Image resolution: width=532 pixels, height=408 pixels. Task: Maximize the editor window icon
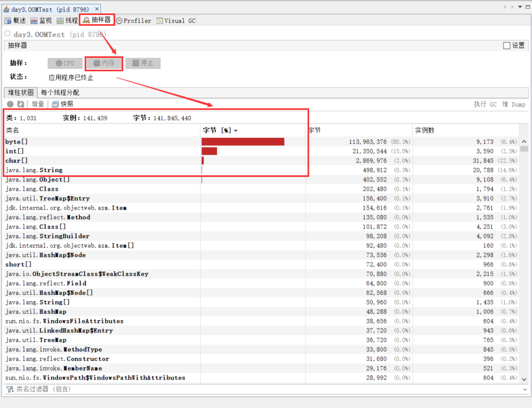coord(528,7)
